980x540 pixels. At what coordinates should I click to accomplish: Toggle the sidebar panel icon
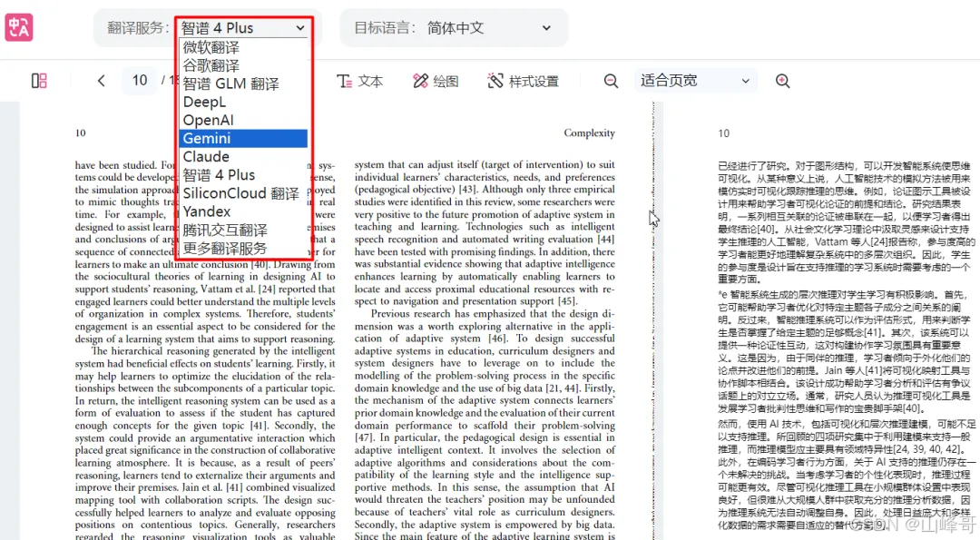click(x=39, y=81)
